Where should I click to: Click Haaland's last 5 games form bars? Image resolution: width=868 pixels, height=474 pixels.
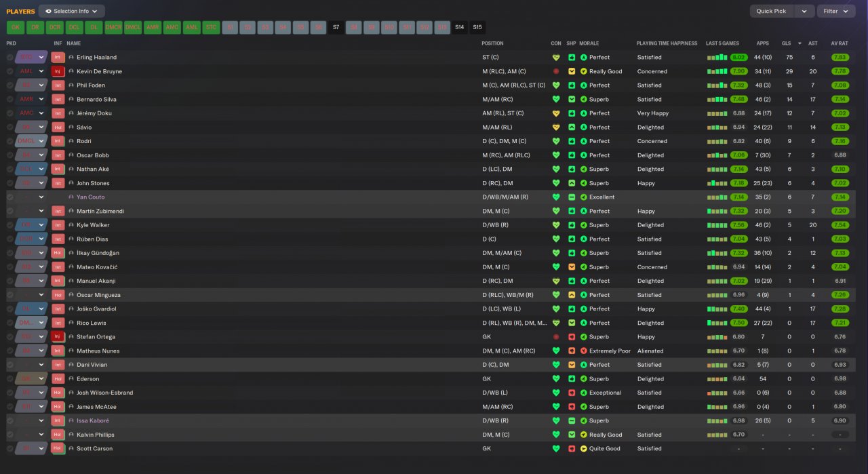click(x=717, y=58)
